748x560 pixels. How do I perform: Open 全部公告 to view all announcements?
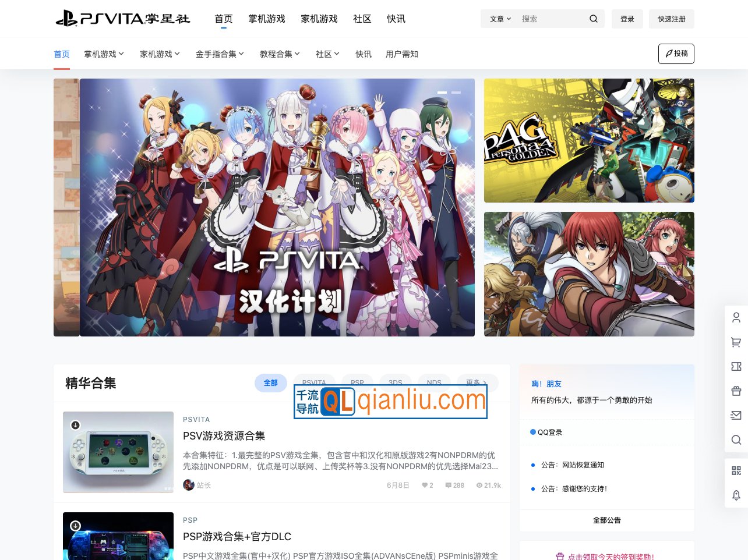click(x=606, y=520)
